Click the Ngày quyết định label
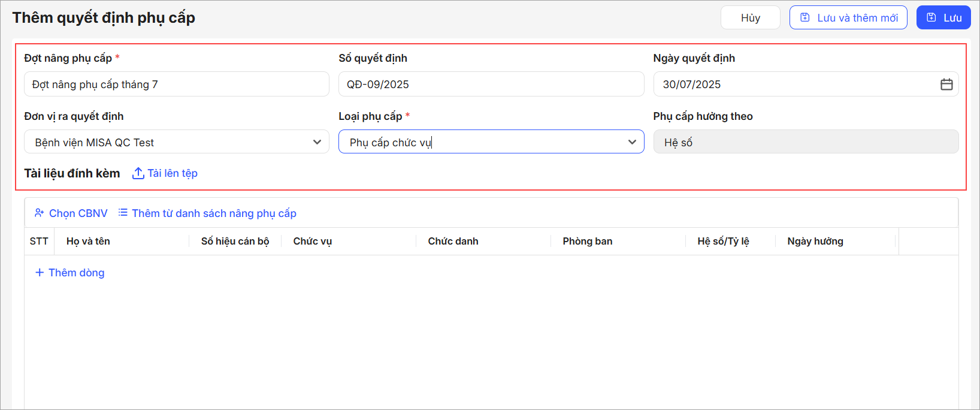 pos(694,58)
